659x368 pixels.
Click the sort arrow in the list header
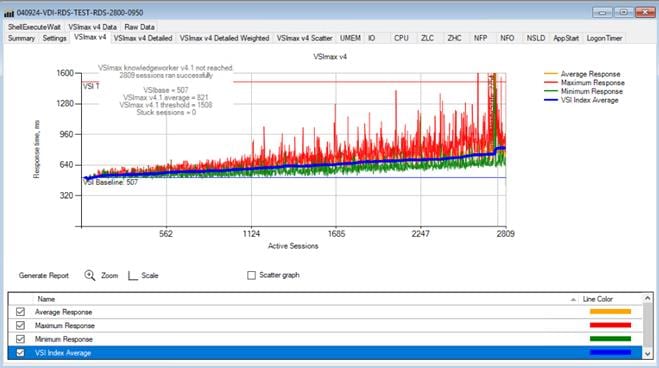[x=573, y=300]
